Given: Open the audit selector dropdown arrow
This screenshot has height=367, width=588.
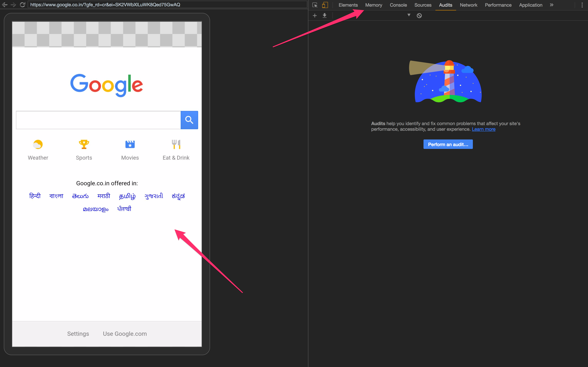Looking at the screenshot, I should [x=409, y=15].
